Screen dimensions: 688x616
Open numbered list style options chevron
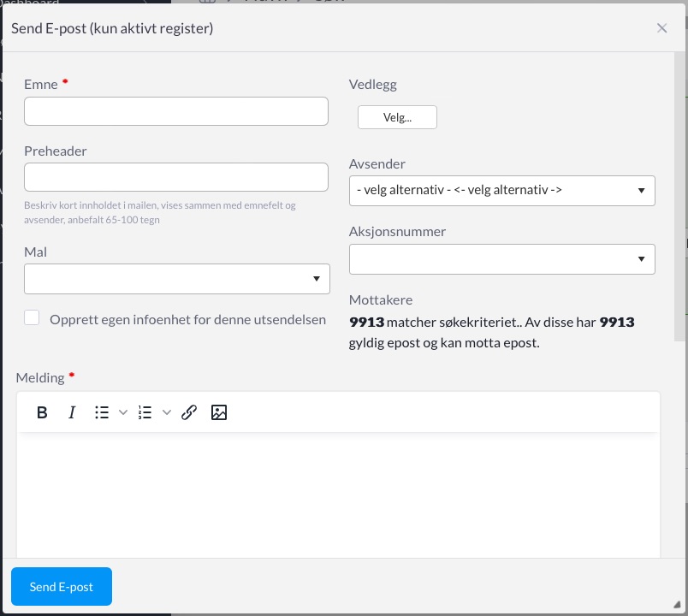click(166, 412)
